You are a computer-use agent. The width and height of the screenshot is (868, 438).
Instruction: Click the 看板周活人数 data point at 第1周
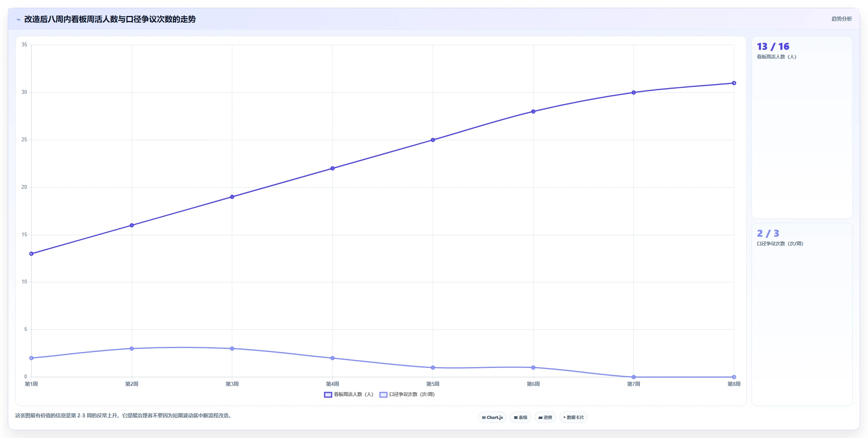(x=32, y=254)
